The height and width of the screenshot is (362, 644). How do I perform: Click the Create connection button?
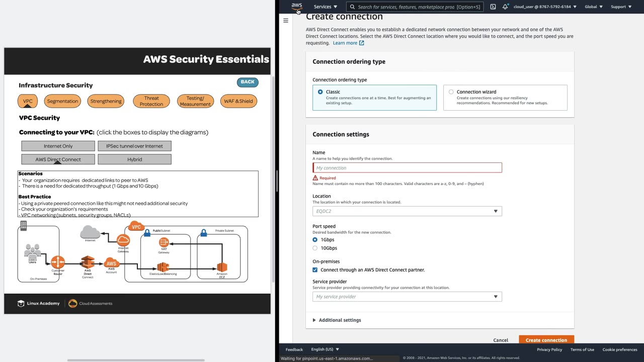(x=546, y=340)
